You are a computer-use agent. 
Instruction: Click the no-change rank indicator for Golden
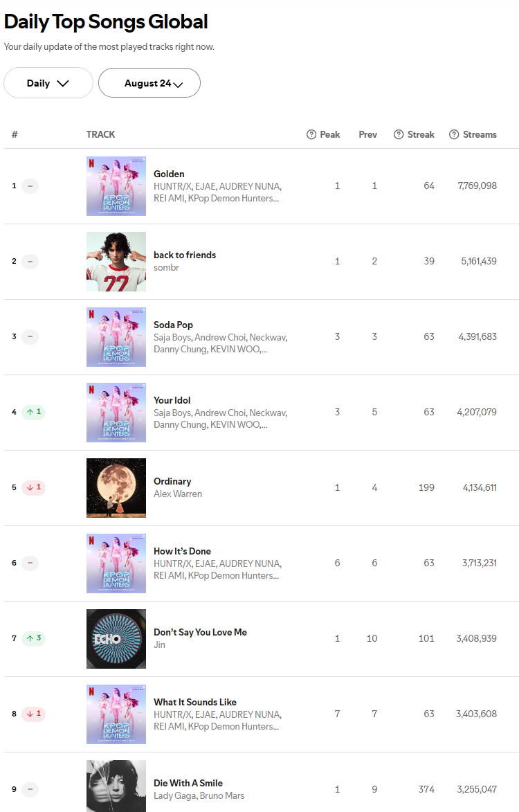coord(30,186)
